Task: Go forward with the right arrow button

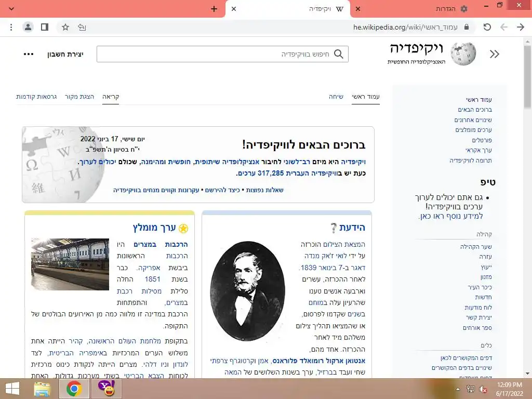Action: coord(521,27)
